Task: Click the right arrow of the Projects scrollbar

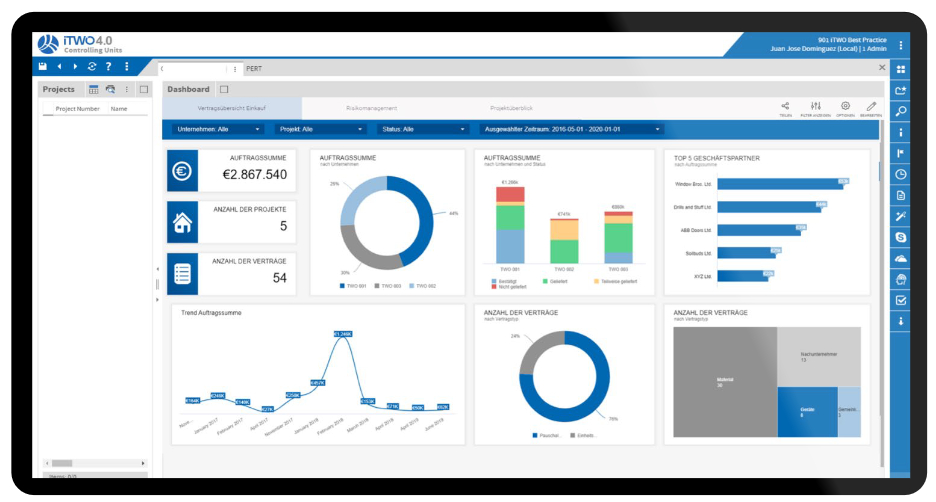Action: [x=143, y=463]
